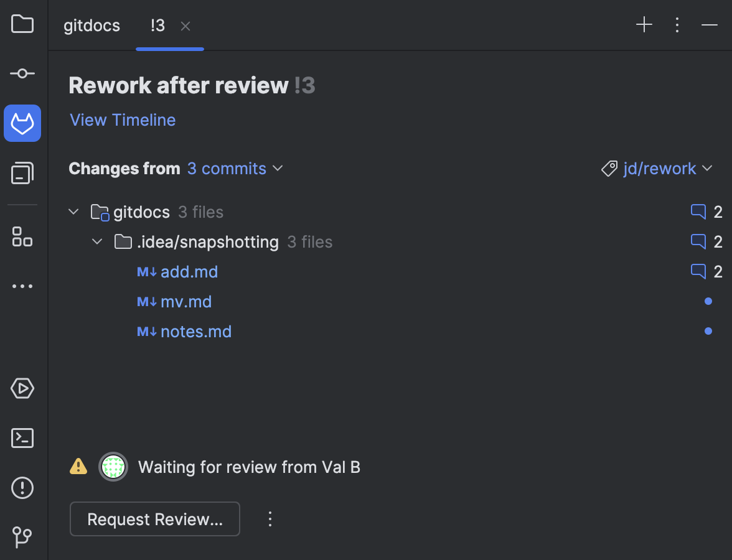This screenshot has height=560, width=732.
Task: Open the Problems tool window
Action: [x=22, y=488]
